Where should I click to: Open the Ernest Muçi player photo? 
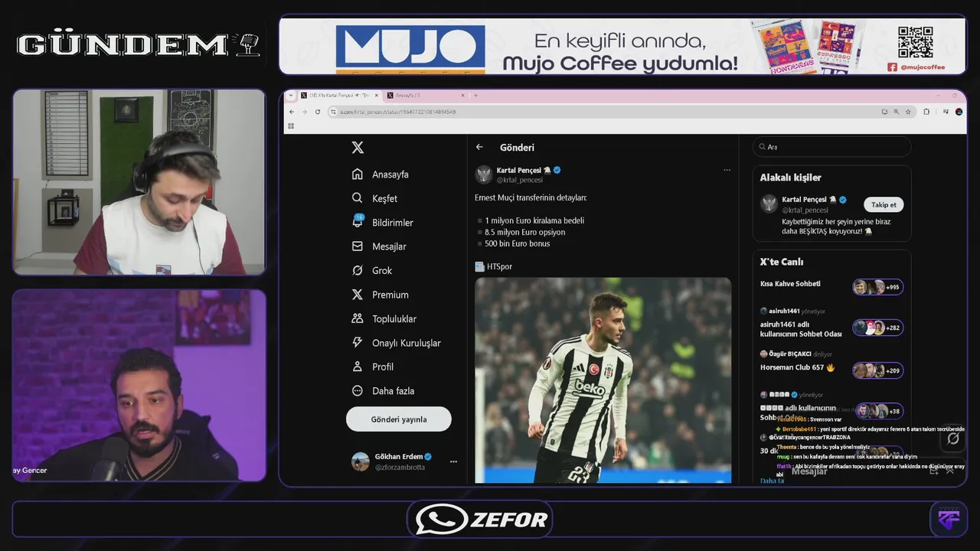pos(603,380)
